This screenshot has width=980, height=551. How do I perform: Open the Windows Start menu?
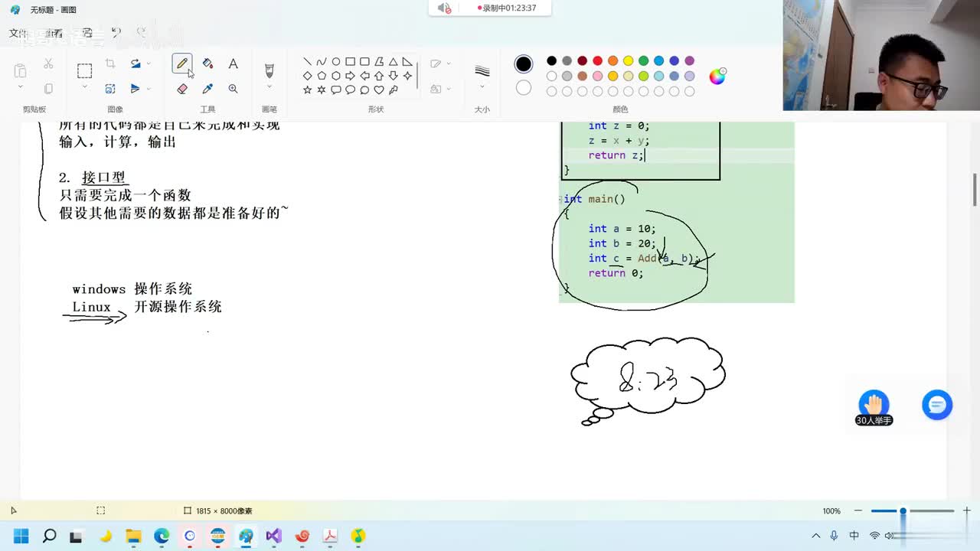[21, 536]
